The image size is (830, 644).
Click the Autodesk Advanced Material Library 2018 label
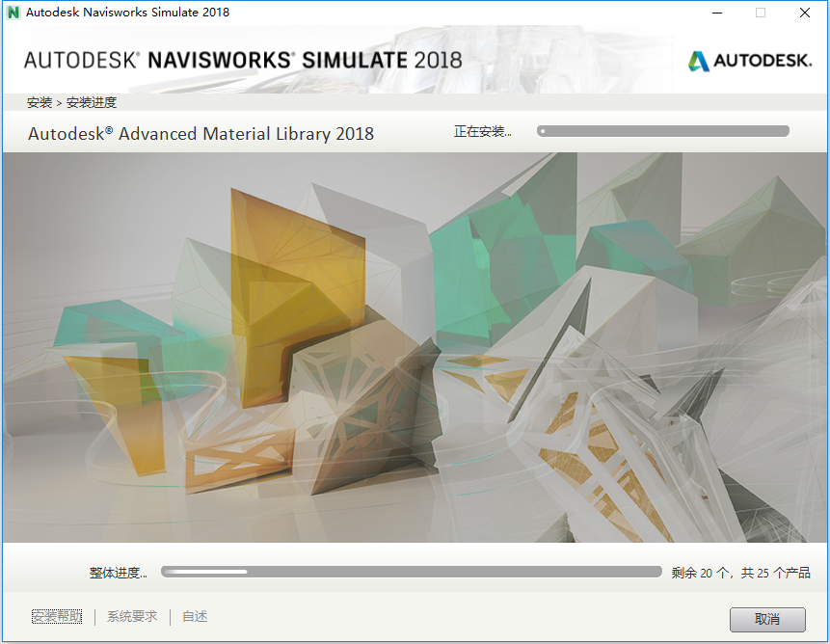point(201,134)
